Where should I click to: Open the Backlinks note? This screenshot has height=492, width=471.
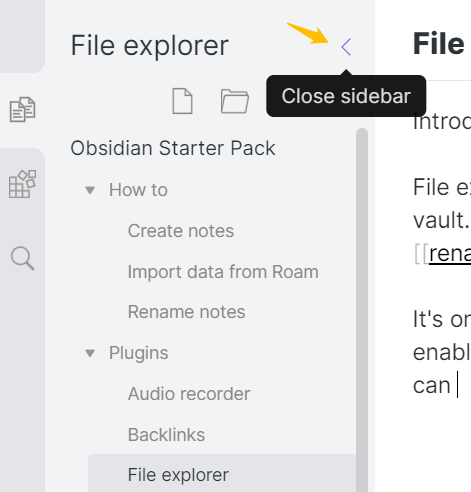(x=166, y=435)
